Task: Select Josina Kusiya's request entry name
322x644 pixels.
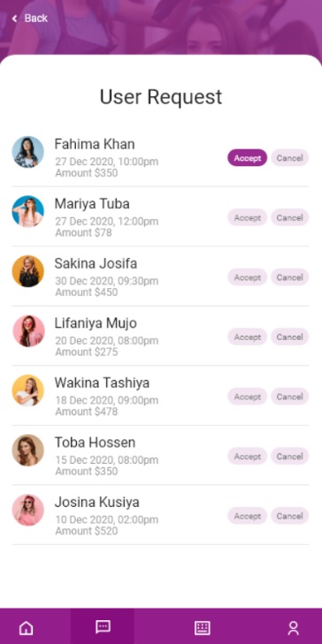Action: point(97,503)
